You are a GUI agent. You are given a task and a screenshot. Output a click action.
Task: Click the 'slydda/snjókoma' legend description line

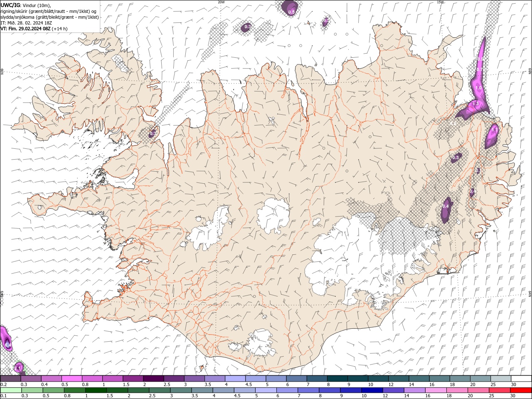[x=50, y=17]
